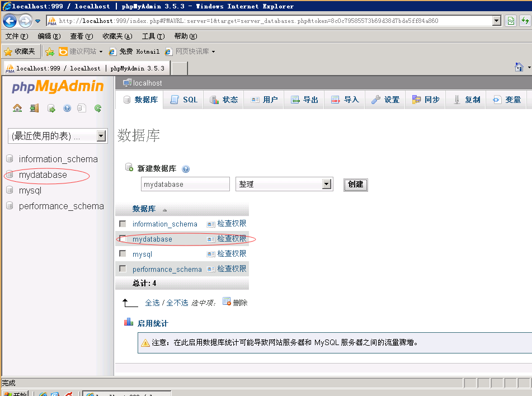Click the 全选 select all link

coord(152,303)
